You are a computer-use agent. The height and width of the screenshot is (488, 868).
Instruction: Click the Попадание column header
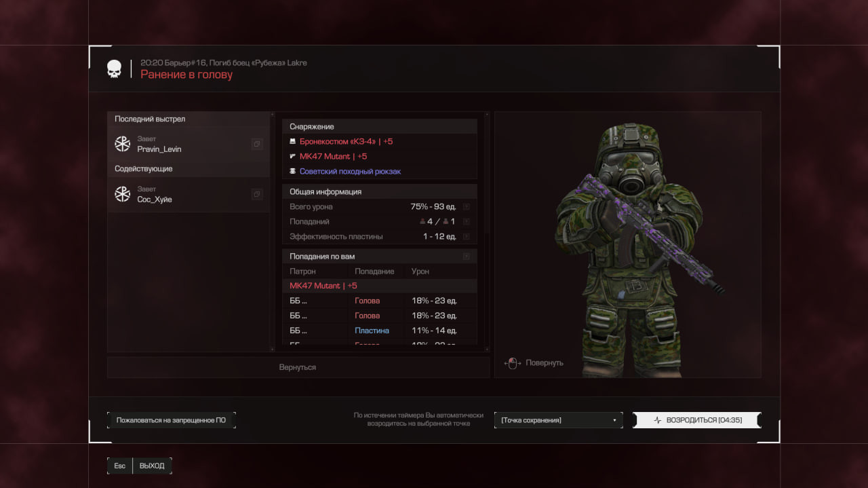[x=374, y=271]
